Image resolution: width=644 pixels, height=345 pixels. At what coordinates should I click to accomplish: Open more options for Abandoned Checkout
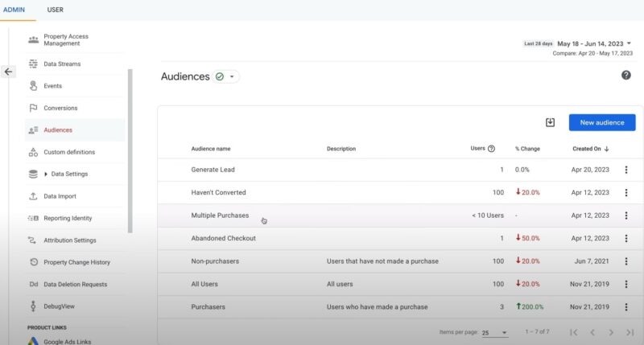(x=626, y=238)
